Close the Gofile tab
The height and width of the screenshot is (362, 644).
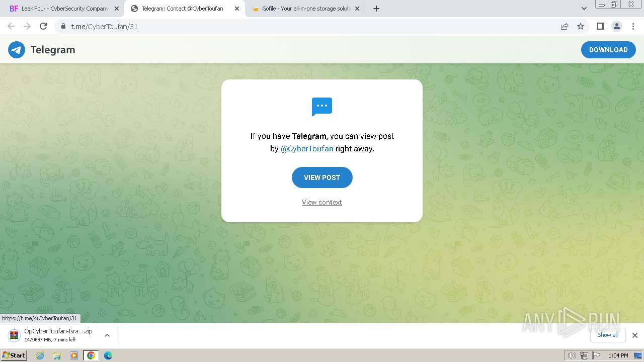(357, 9)
